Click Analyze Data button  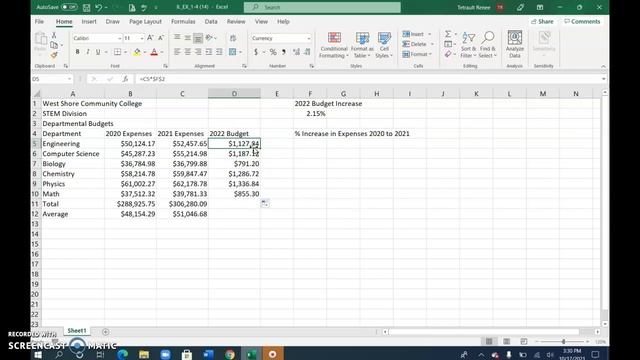515,45
